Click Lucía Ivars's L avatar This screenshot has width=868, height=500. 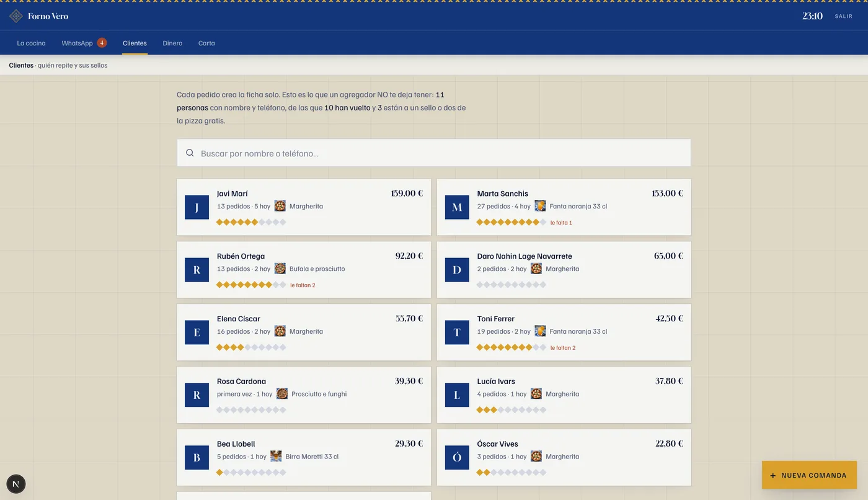pos(457,395)
